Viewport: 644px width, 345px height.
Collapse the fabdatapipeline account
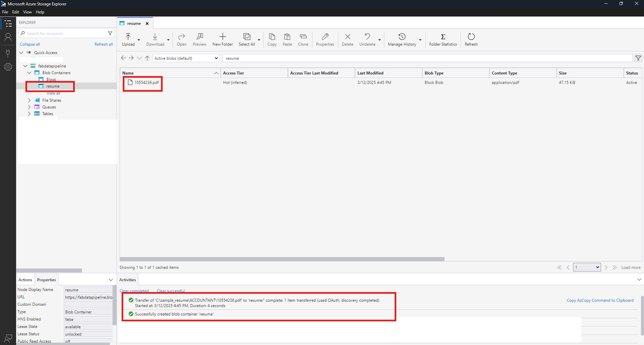(25, 66)
